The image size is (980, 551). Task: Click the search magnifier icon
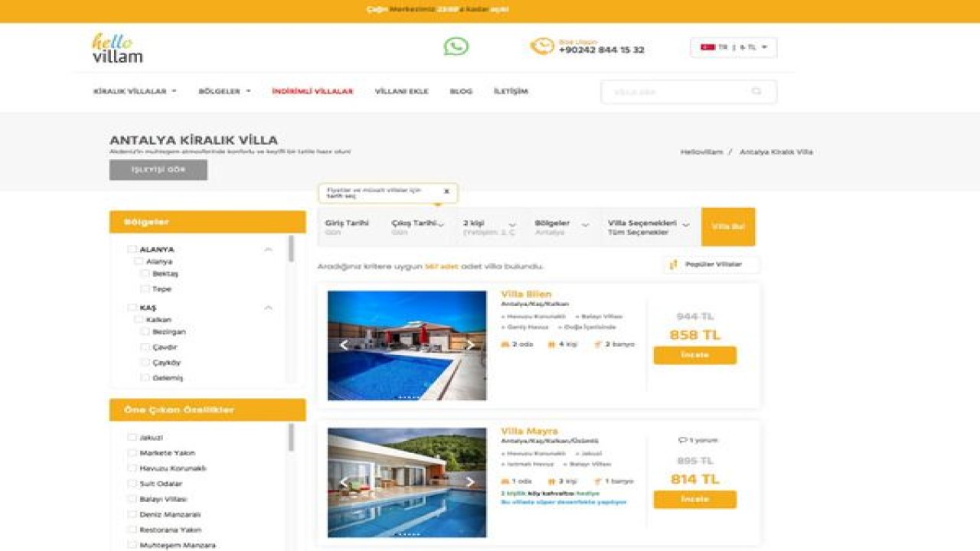[756, 92]
